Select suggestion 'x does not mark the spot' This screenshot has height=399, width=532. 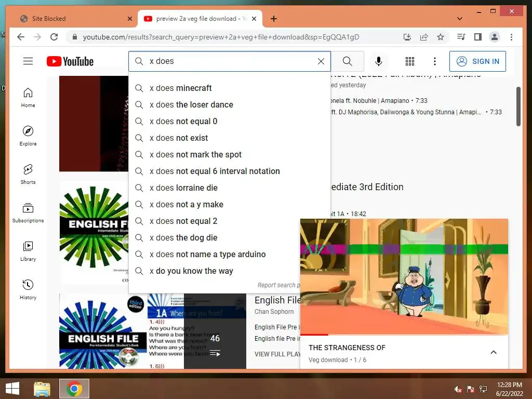(229, 155)
